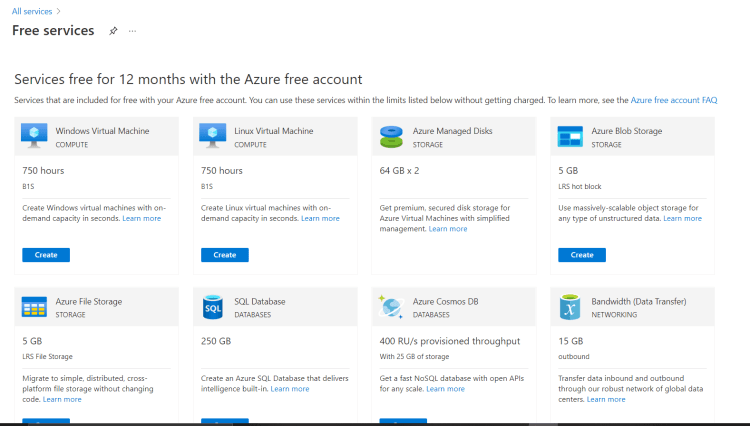Open Learn more for Azure File Storage
This screenshot has height=426, width=750.
[x=62, y=399]
